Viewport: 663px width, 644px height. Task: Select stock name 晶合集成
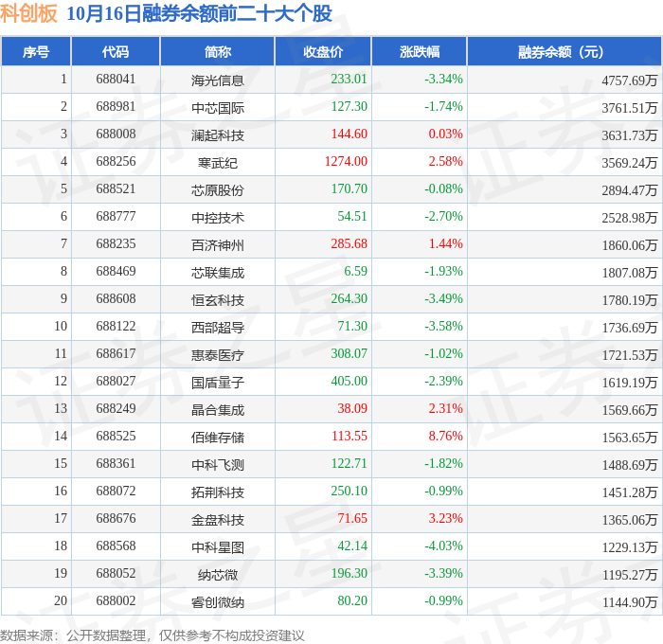pos(217,410)
